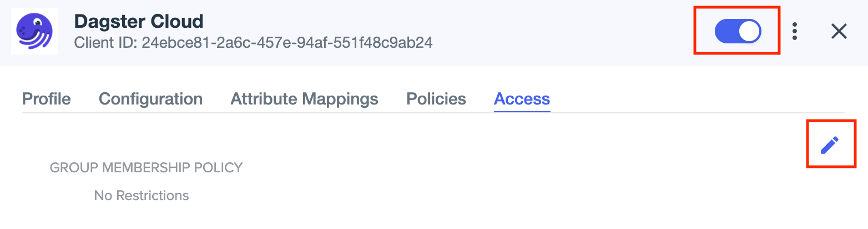868x229 pixels.
Task: Click the white knob of the enable switch
Action: pos(749,32)
